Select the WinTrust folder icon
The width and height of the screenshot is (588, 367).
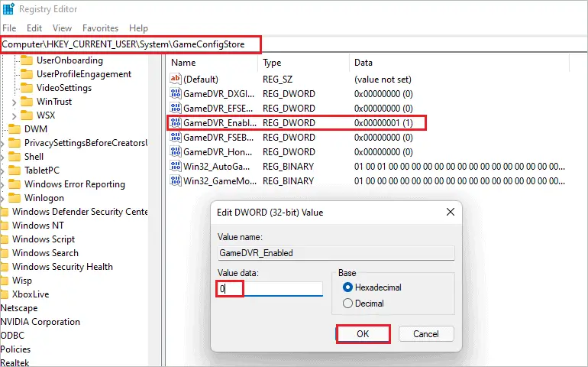coord(27,102)
